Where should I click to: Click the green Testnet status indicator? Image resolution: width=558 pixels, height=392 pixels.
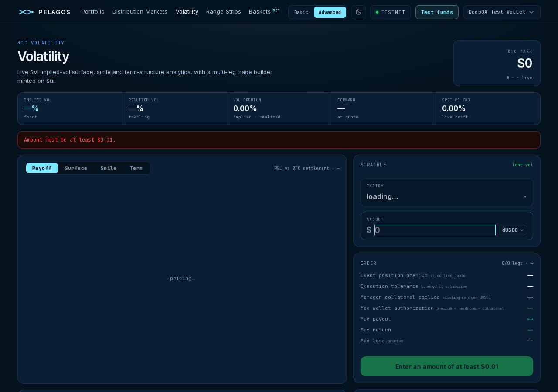tap(377, 12)
